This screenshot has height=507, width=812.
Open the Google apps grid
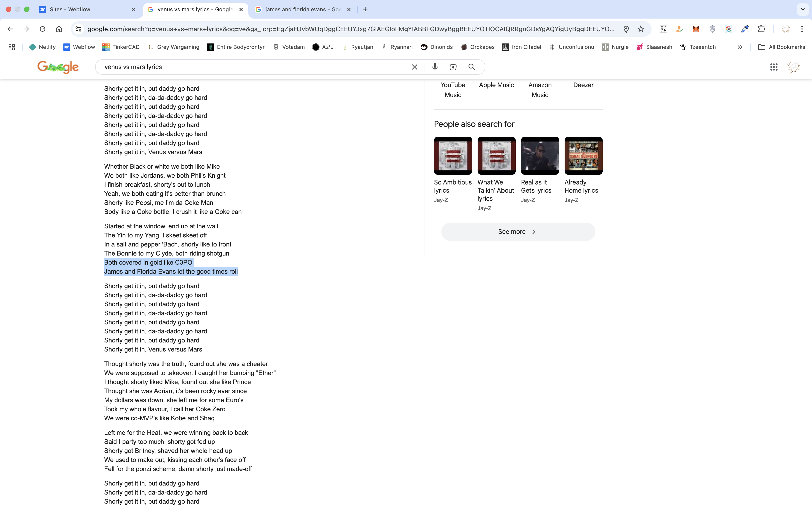coord(774,67)
